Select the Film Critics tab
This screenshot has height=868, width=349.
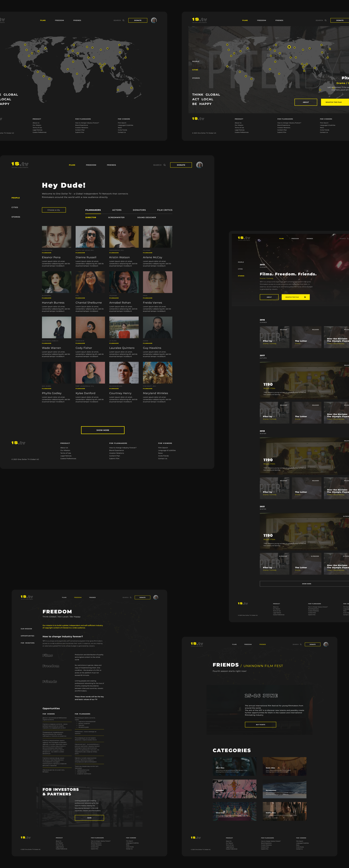pyautogui.click(x=165, y=210)
